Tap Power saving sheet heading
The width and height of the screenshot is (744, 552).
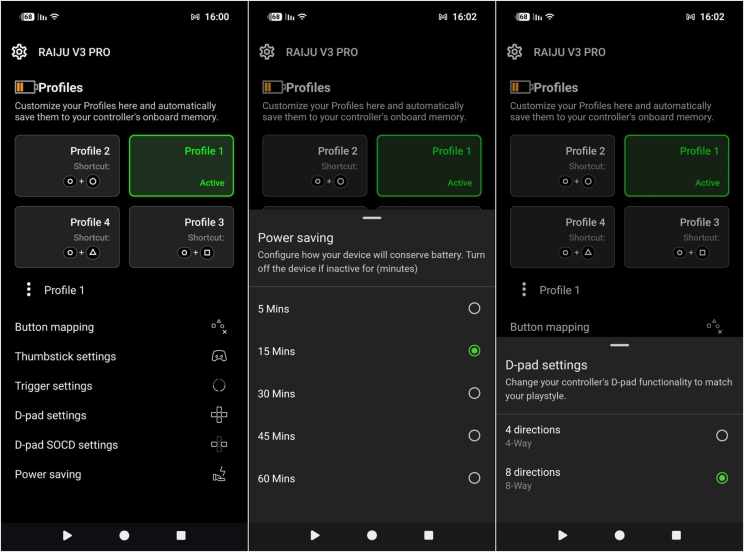pyautogui.click(x=296, y=238)
